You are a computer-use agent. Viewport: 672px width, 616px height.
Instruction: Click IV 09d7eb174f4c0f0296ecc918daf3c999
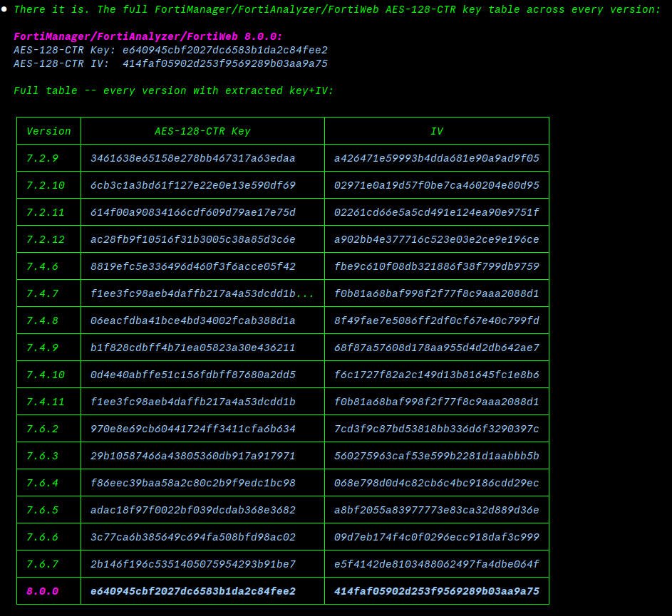pyautogui.click(x=437, y=537)
